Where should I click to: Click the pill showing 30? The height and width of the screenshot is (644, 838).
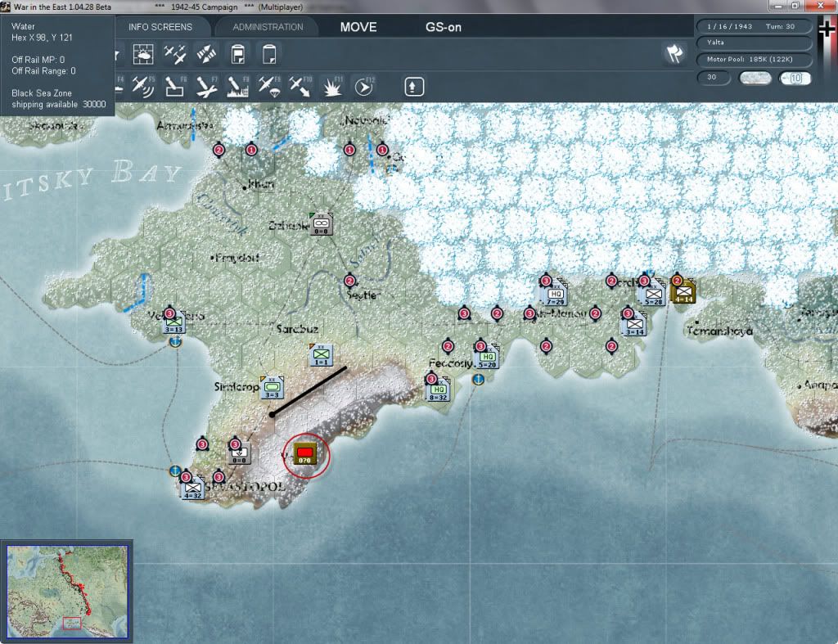click(713, 78)
